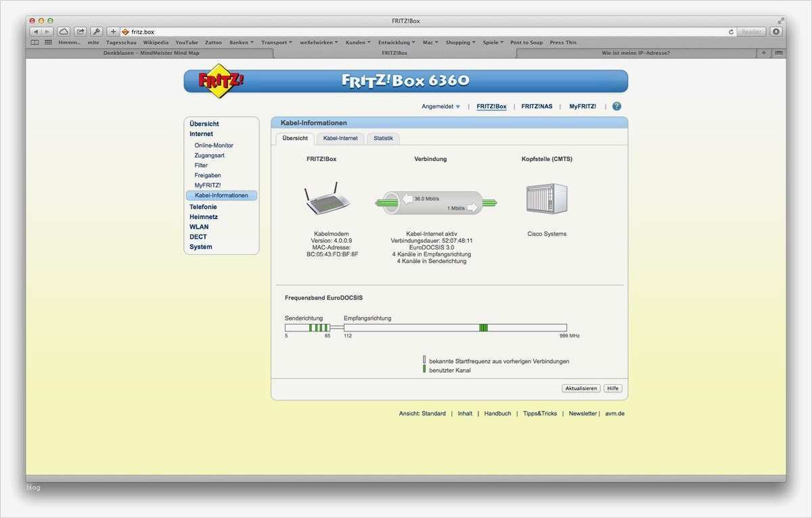Click the new tab plus in tab bar
Viewport: 812px width, 518px height.
coord(764,52)
